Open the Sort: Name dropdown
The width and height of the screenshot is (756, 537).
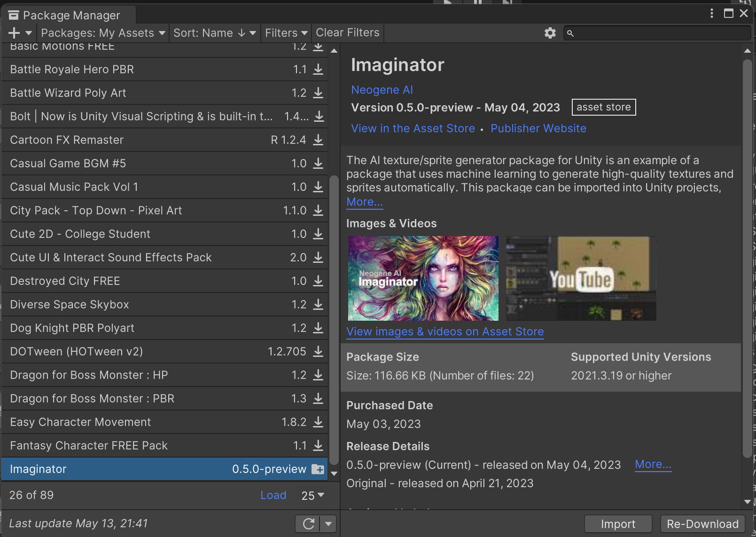(x=215, y=33)
